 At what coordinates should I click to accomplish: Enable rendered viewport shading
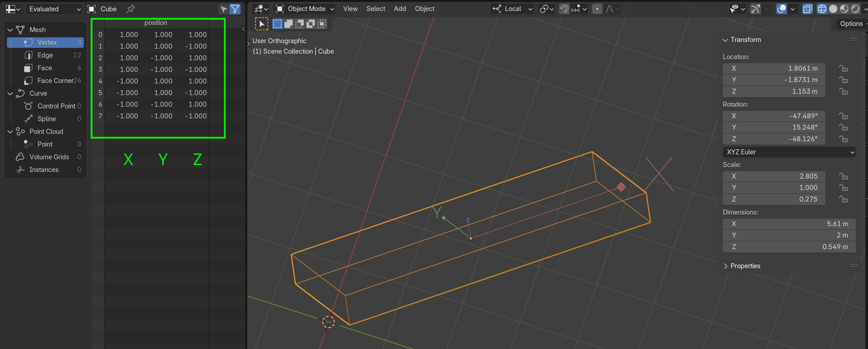click(856, 9)
